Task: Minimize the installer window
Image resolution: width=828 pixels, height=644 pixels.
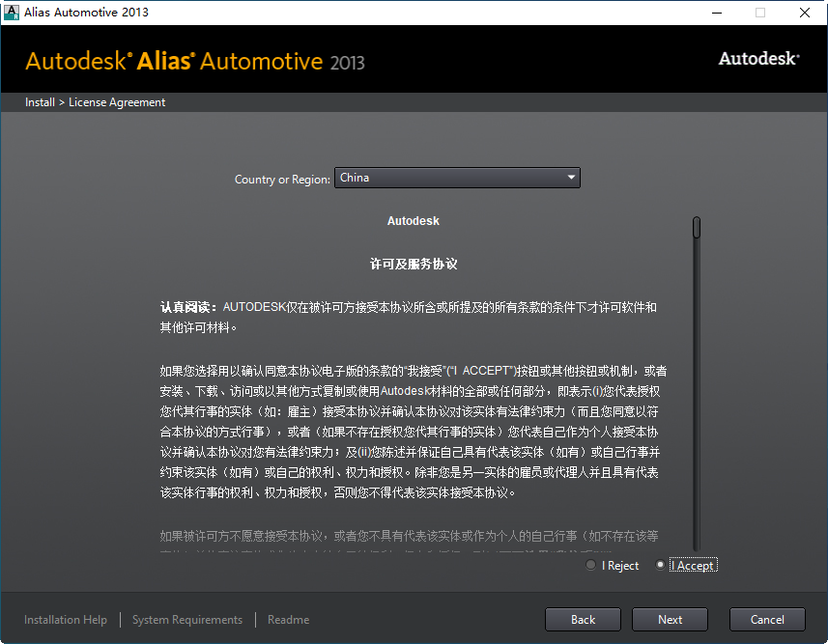Action: (x=717, y=13)
